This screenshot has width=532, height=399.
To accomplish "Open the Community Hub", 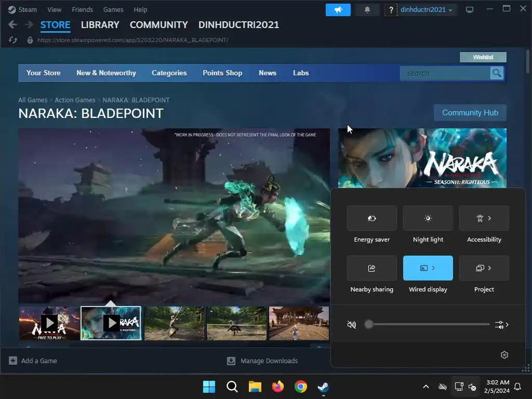I will (x=470, y=113).
